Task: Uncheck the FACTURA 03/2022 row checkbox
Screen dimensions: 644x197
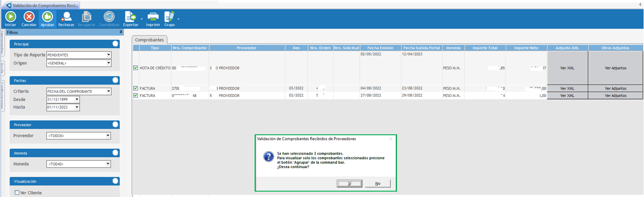Action: (x=136, y=88)
